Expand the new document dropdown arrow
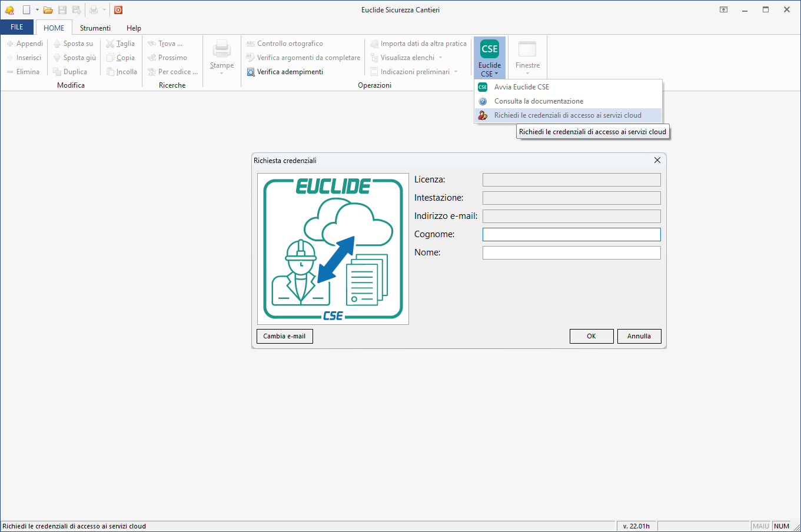 tap(37, 10)
